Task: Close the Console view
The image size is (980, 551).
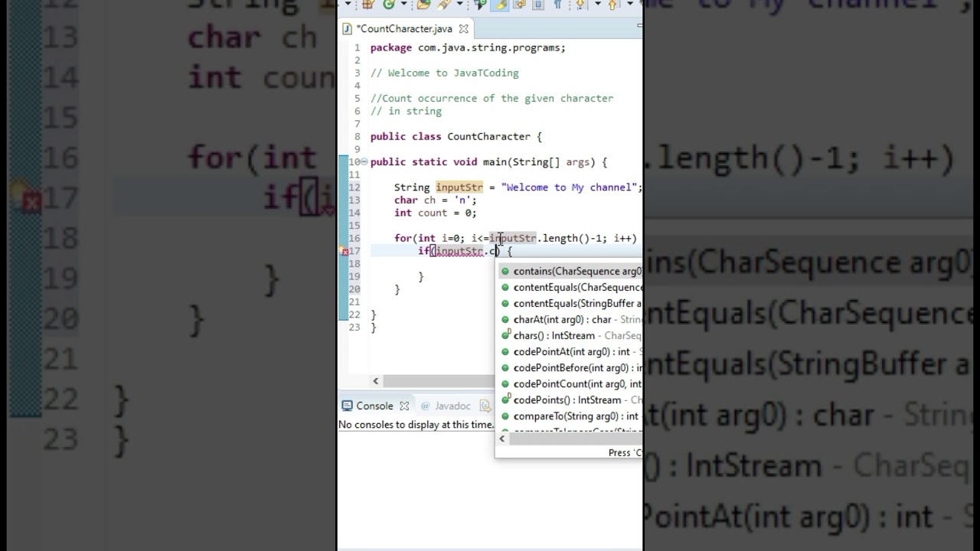Action: (404, 406)
